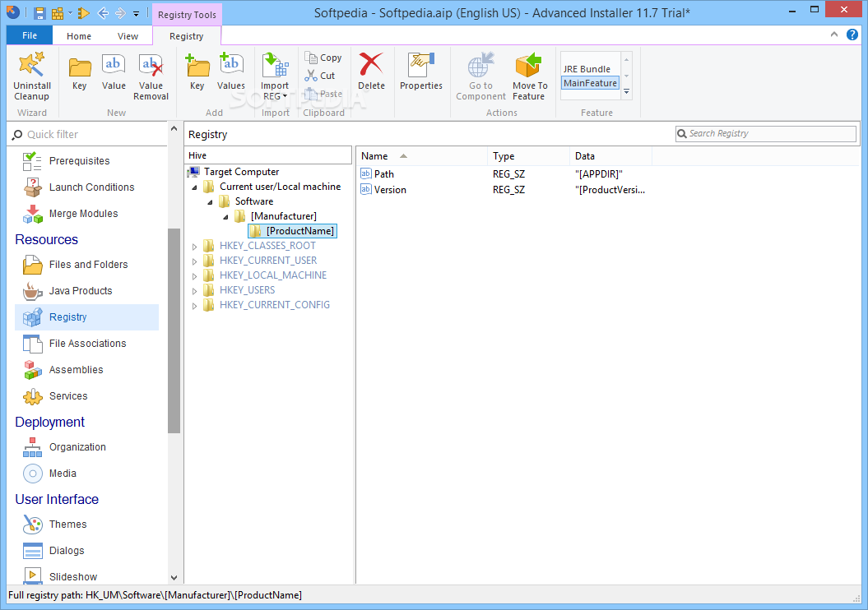Click the Save icon in quick access toolbar
868x610 pixels.
click(x=39, y=13)
